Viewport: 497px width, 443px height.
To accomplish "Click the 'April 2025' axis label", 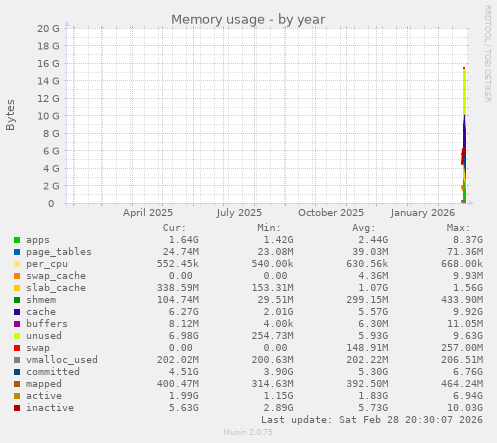I will click(x=148, y=213).
